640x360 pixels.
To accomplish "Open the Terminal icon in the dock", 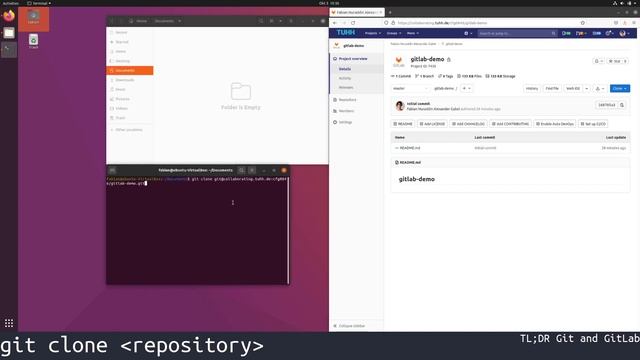I will (9, 50).
